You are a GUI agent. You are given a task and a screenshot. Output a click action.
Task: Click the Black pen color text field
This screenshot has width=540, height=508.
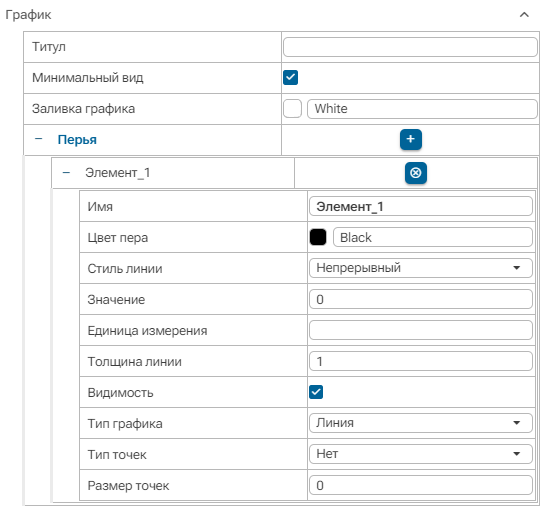(433, 237)
